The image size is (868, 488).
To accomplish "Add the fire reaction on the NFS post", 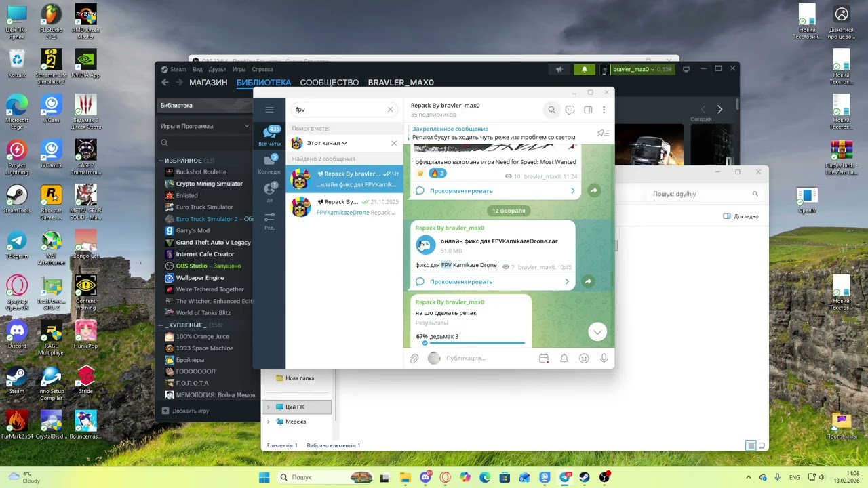I will pyautogui.click(x=437, y=174).
